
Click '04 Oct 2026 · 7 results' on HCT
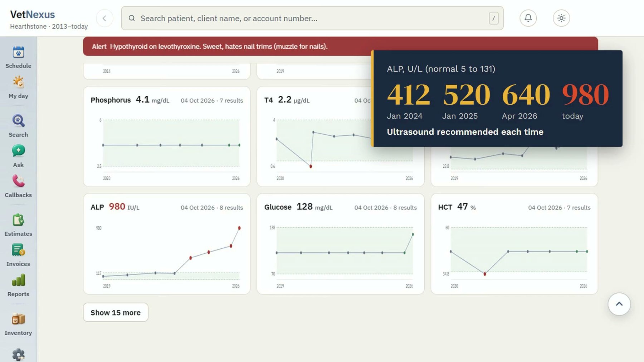pyautogui.click(x=559, y=208)
